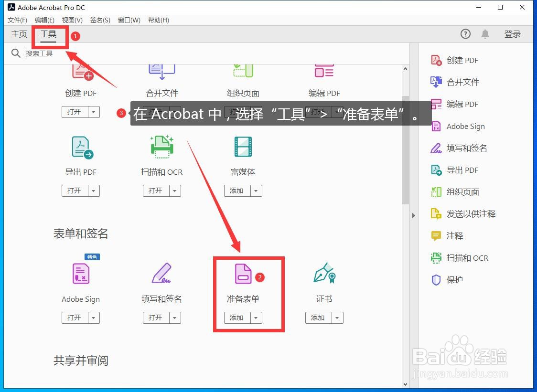Click 创建 PDF in right sidebar
The width and height of the screenshot is (537, 392).
tap(454, 60)
